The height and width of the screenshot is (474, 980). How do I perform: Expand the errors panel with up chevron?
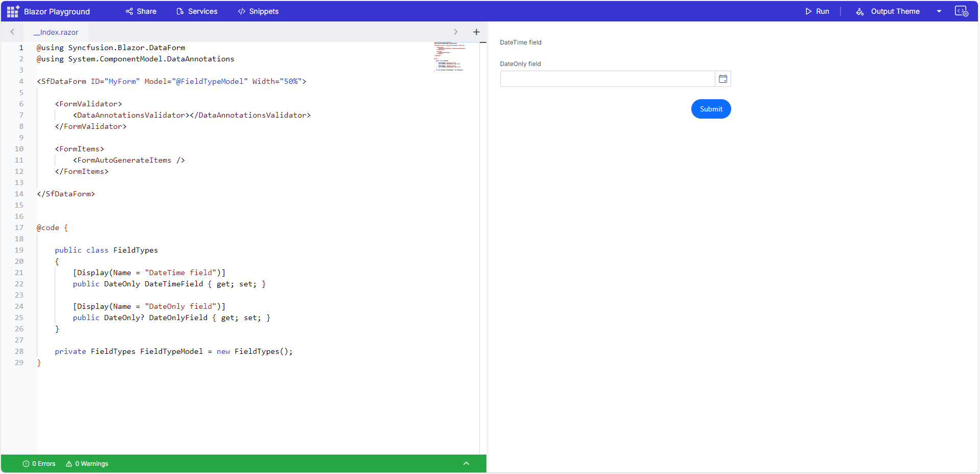point(466,463)
